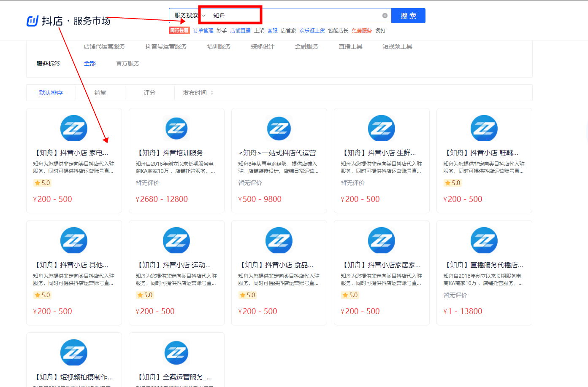Click the 店铺直播 hot search tag
This screenshot has width=588, height=387.
coord(241,31)
